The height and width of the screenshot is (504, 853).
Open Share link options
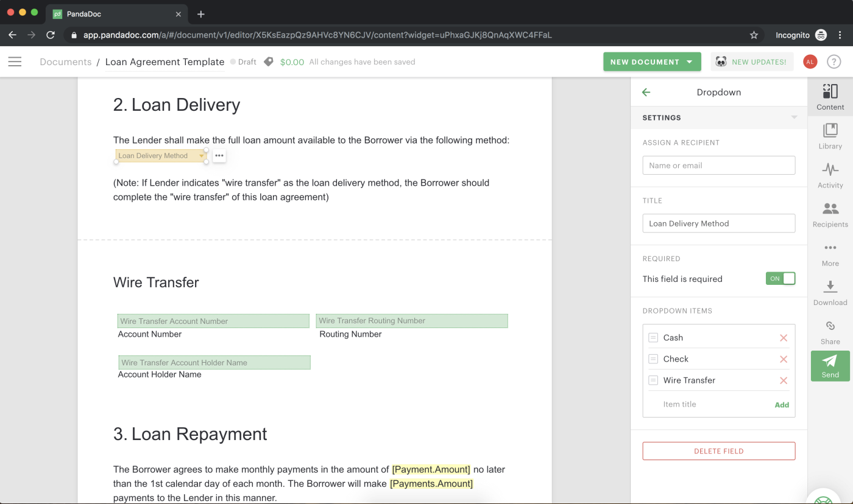pos(830,332)
